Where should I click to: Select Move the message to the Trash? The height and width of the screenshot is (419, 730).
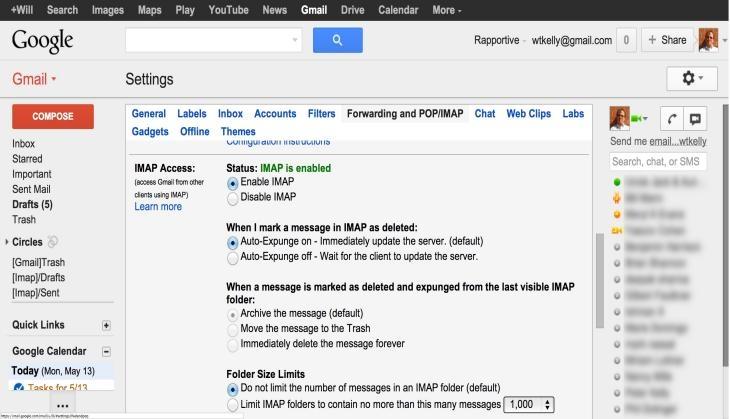coord(232,331)
